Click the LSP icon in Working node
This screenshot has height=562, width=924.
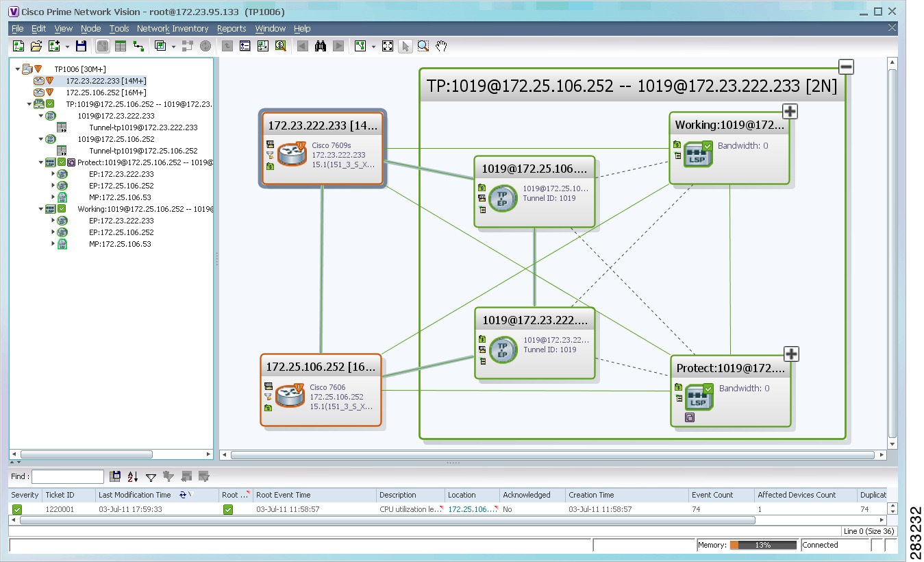pyautogui.click(x=699, y=154)
